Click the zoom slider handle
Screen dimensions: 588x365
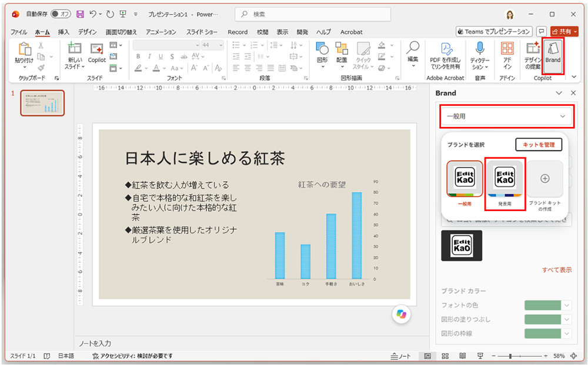pyautogui.click(x=510, y=356)
